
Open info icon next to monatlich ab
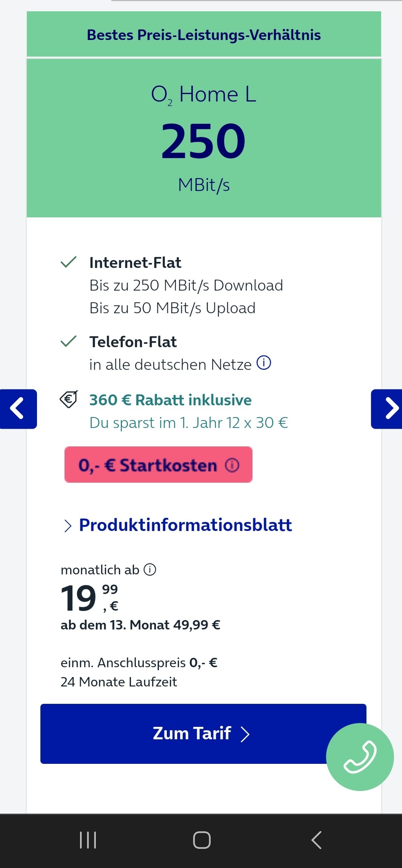coord(150,569)
